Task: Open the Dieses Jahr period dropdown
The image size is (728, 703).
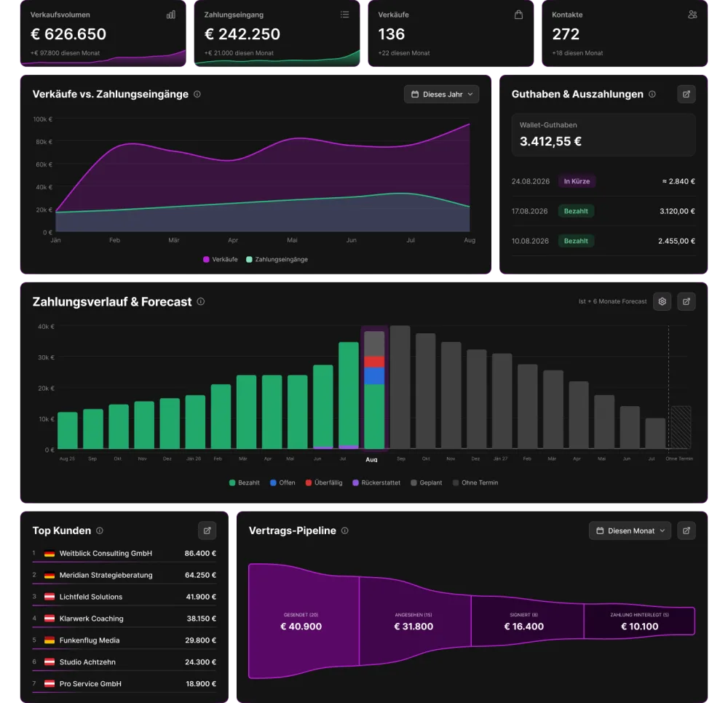Action: [x=441, y=94]
